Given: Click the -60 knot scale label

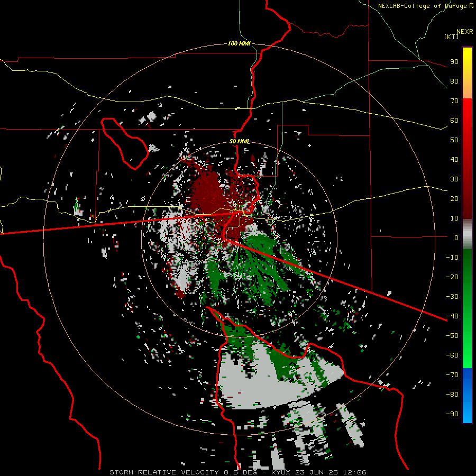Looking at the screenshot, I should click(452, 355).
